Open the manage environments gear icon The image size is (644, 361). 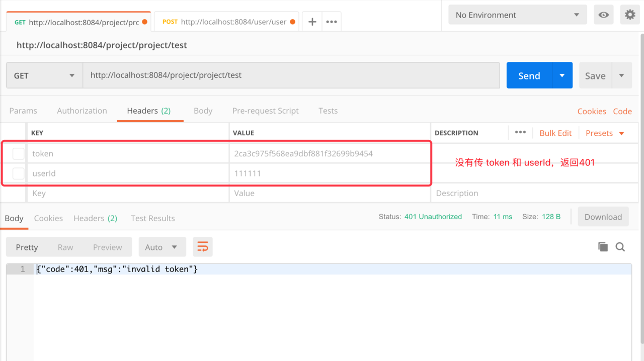click(x=630, y=15)
